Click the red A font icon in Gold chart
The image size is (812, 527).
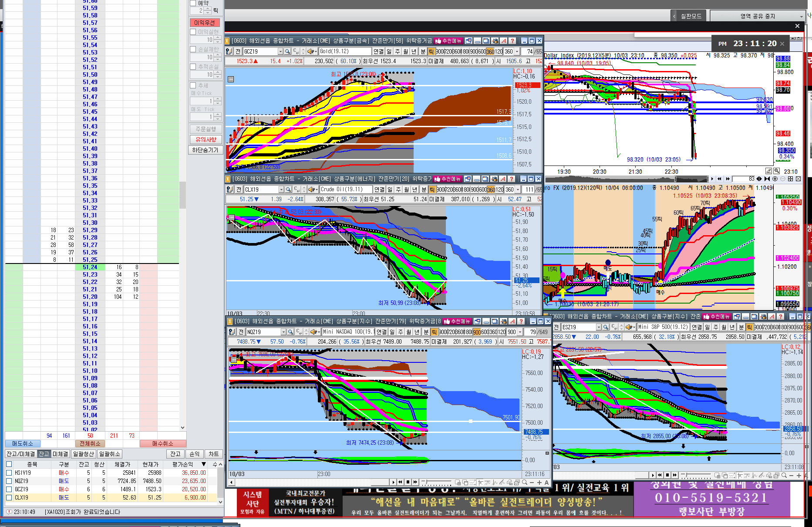pos(504,41)
